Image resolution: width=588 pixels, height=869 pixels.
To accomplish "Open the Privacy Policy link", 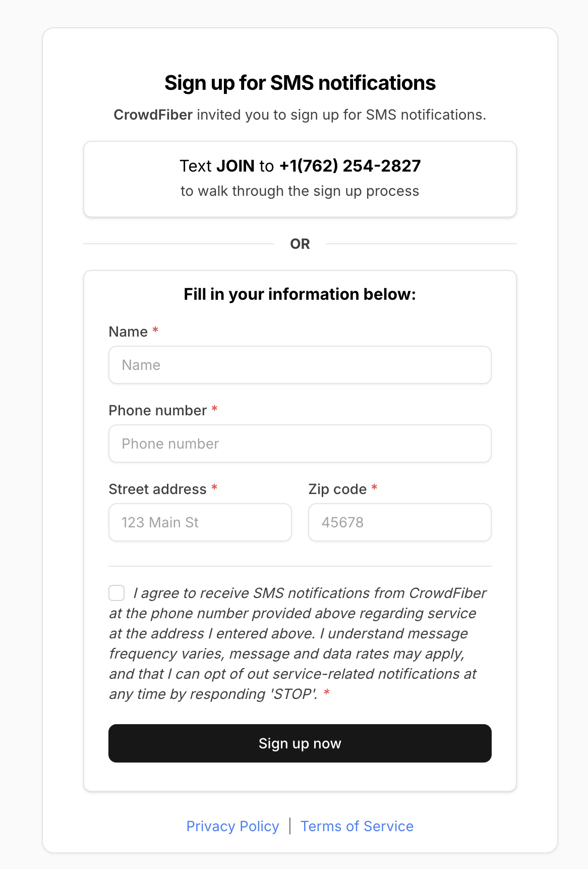I will click(x=232, y=826).
